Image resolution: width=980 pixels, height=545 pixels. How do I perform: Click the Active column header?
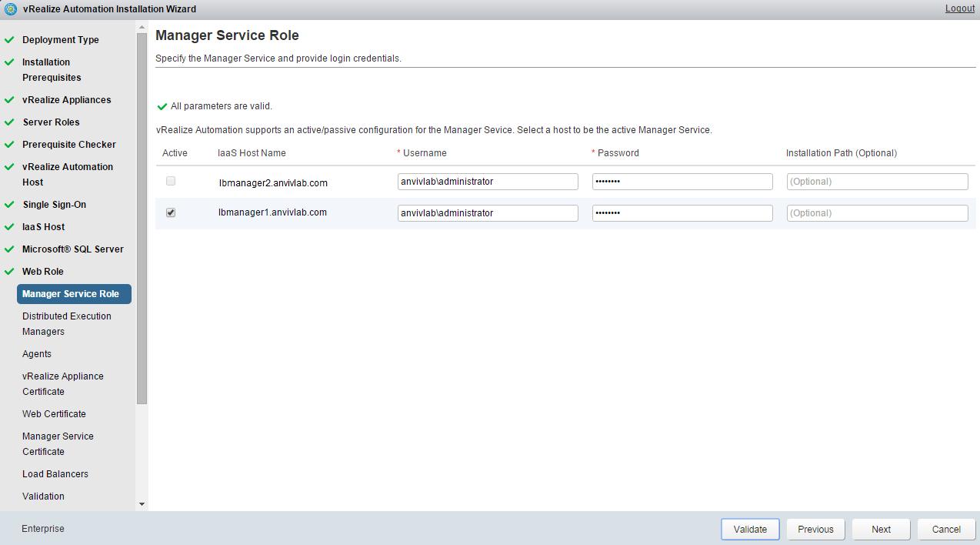[175, 153]
